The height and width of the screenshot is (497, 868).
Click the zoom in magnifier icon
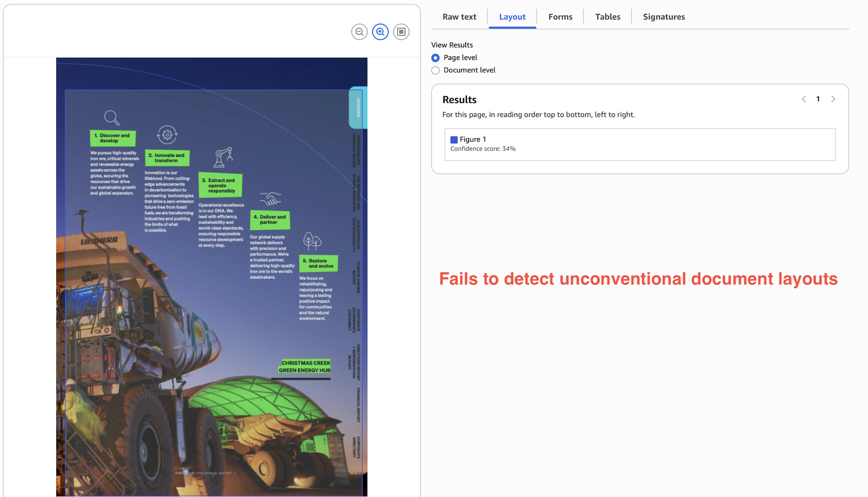coord(380,32)
